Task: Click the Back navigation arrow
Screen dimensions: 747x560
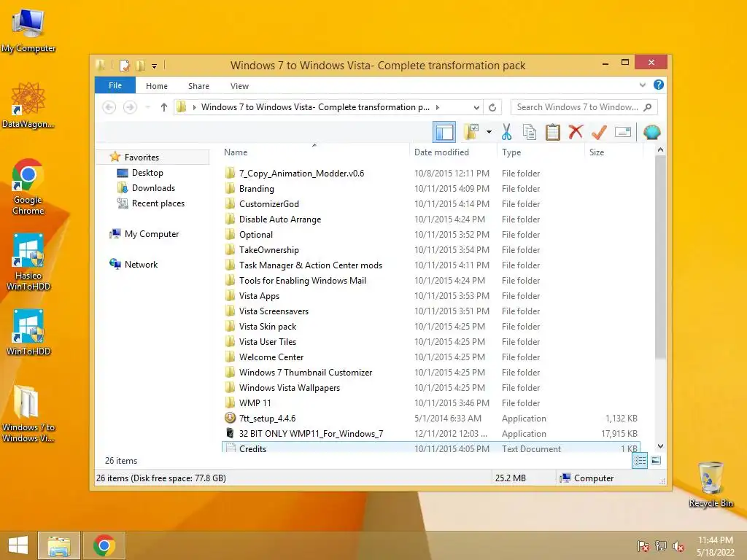Action: (109, 107)
